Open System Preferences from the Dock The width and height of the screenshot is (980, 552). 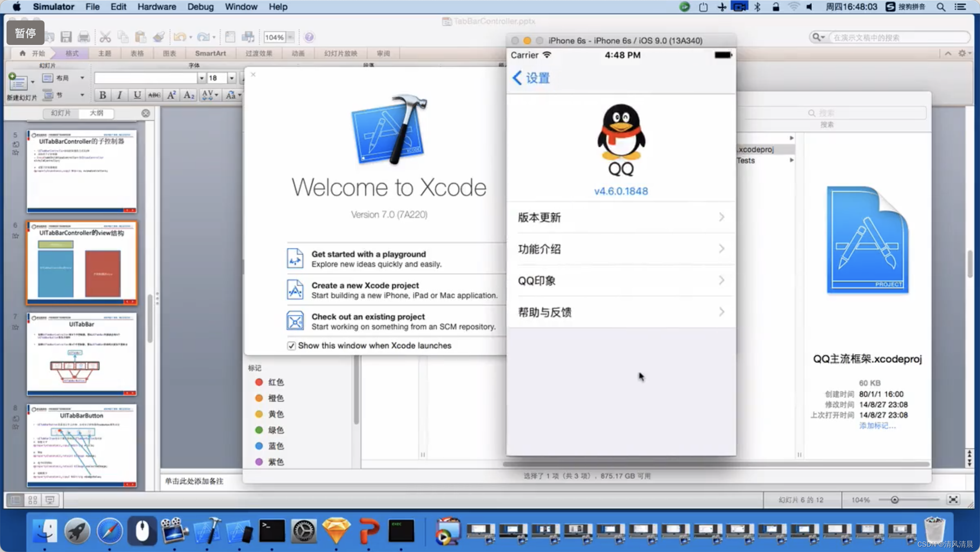[304, 531]
